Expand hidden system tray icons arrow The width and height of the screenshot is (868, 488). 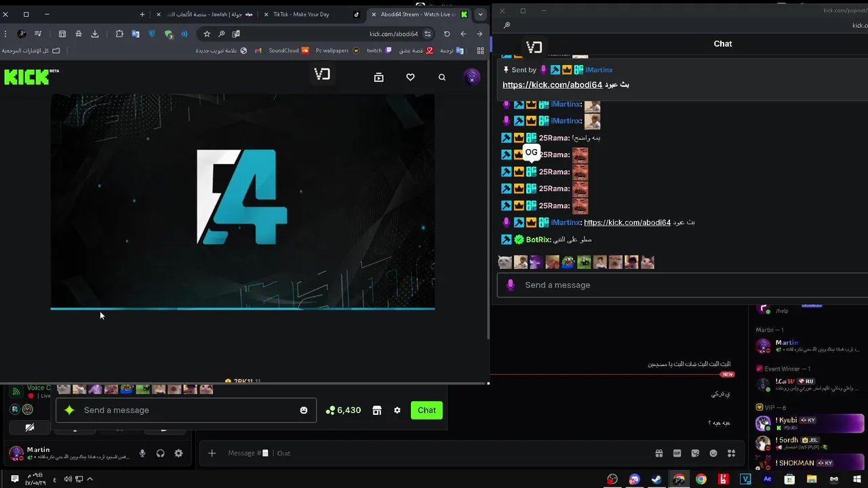[x=90, y=479]
